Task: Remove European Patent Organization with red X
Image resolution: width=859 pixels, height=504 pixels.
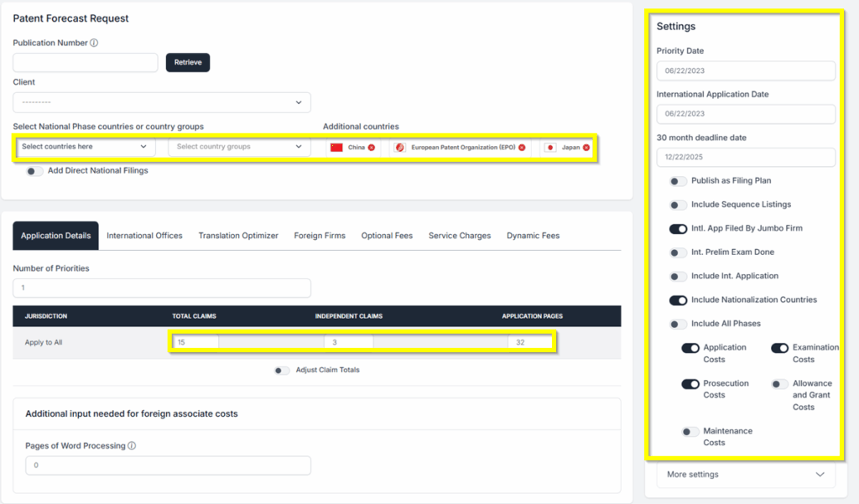Action: click(x=522, y=148)
